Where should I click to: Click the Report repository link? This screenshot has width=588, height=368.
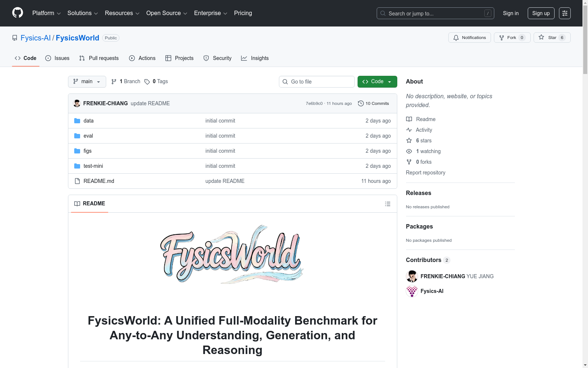(426, 173)
